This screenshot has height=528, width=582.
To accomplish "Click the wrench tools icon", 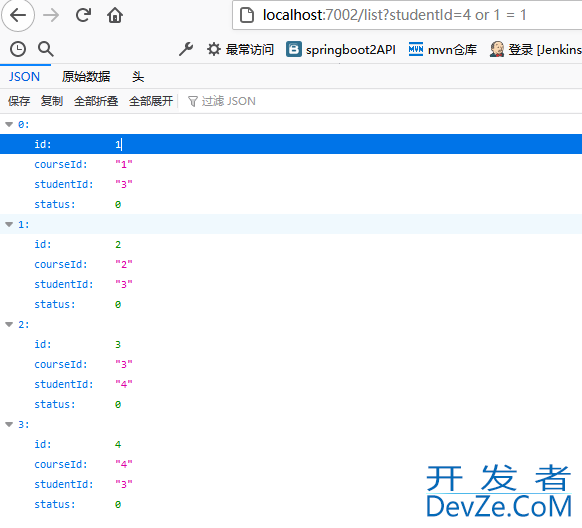I will tap(186, 49).
